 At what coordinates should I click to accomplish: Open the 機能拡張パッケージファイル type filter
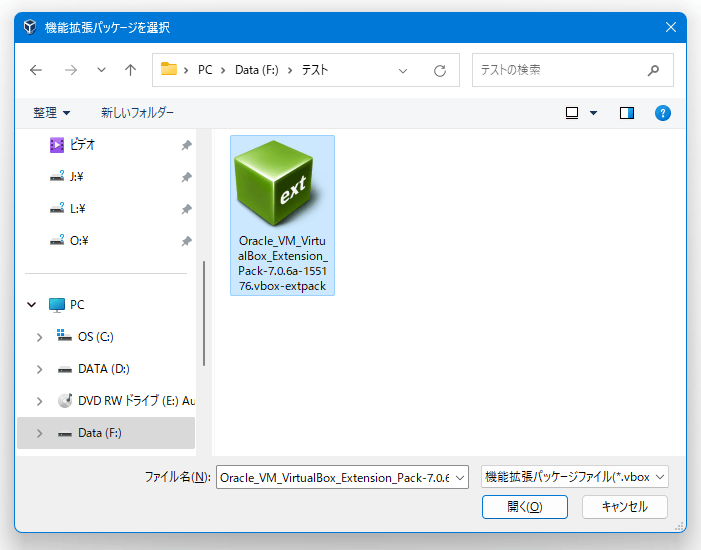574,477
